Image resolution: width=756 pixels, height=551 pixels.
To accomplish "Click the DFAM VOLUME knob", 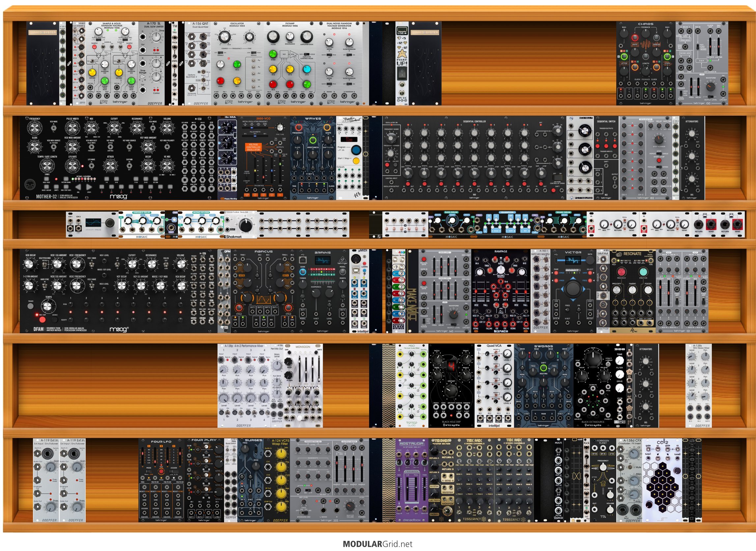I will click(180, 265).
